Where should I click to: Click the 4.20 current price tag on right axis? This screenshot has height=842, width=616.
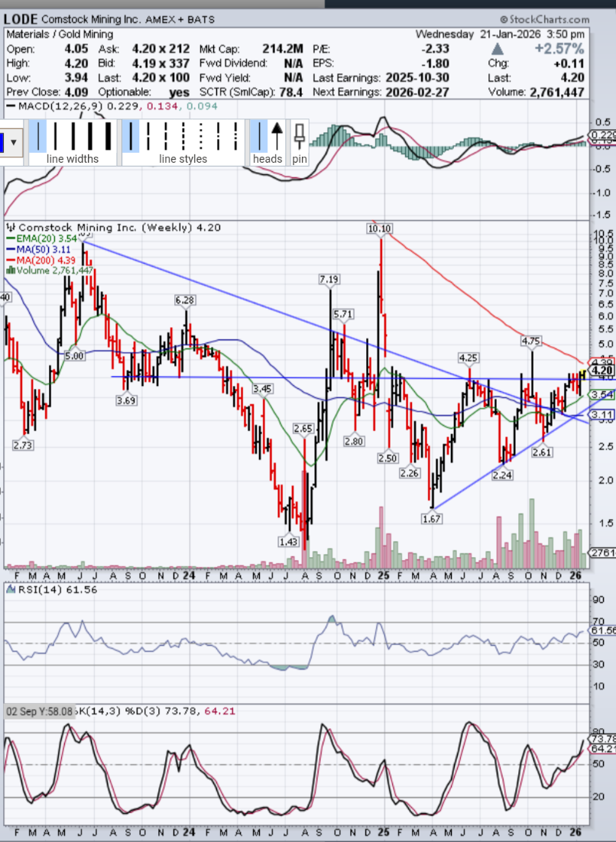click(602, 371)
